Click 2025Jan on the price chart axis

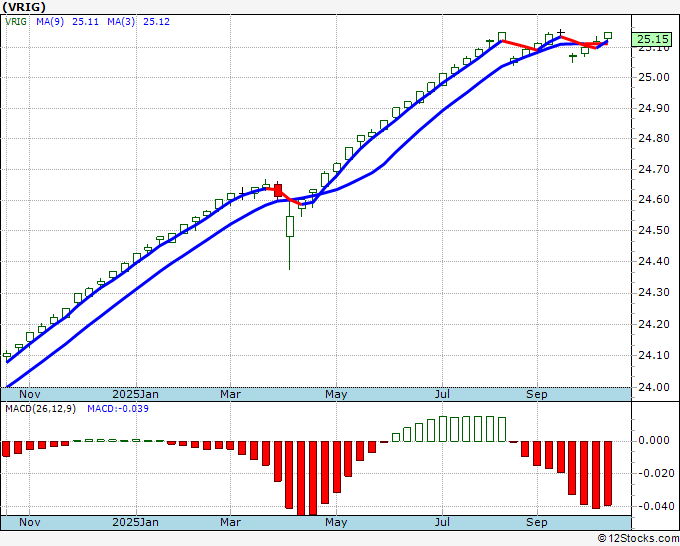[135, 394]
